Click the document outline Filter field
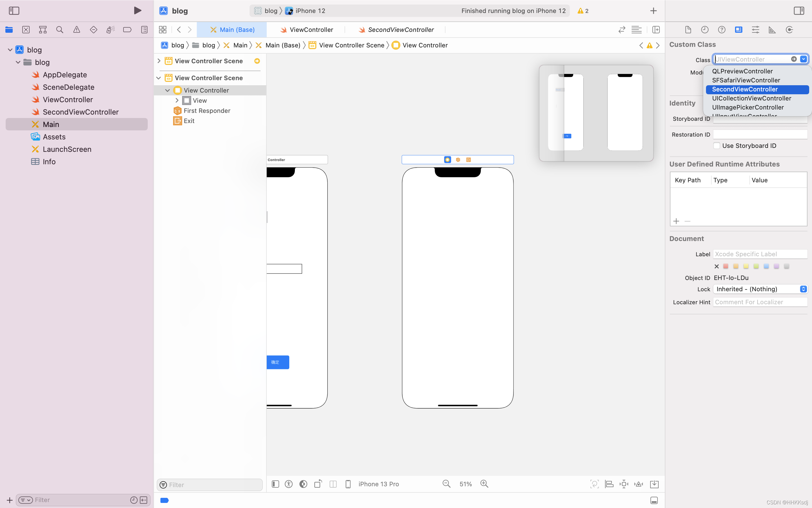This screenshot has height=508, width=812. click(x=210, y=485)
